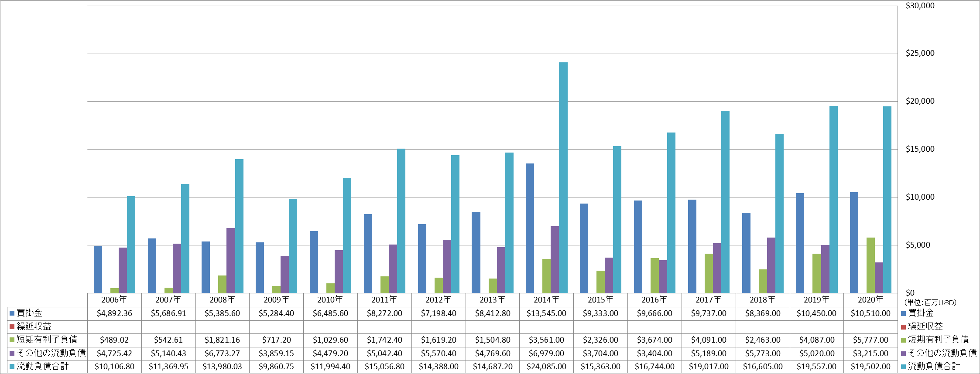Viewport: 980px width, 374px height.
Task: Click the $1,619.20 cell
Action: tap(439, 340)
